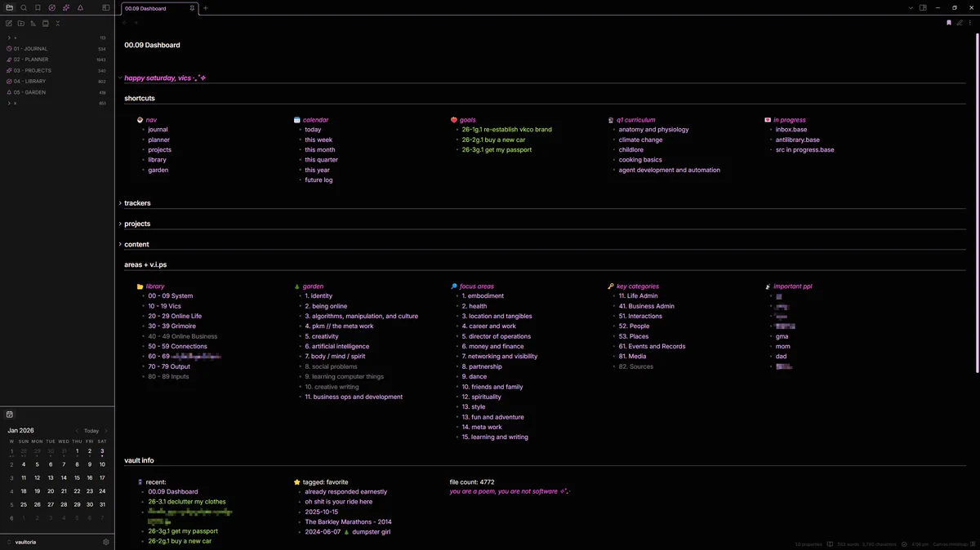Expand the trackers section
This screenshot has width=980, height=550.
pyautogui.click(x=136, y=202)
